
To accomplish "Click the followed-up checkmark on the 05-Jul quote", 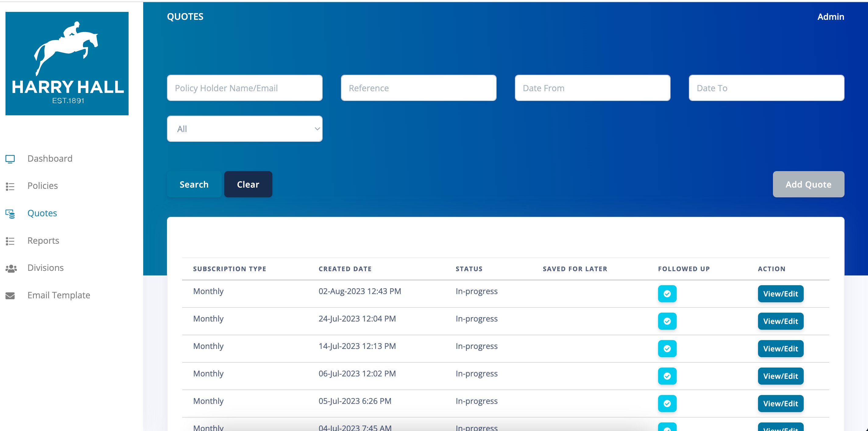I will tap(667, 403).
